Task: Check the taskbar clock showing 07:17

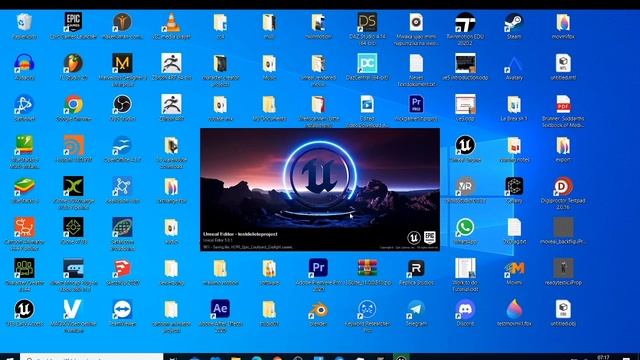Action: point(602,358)
